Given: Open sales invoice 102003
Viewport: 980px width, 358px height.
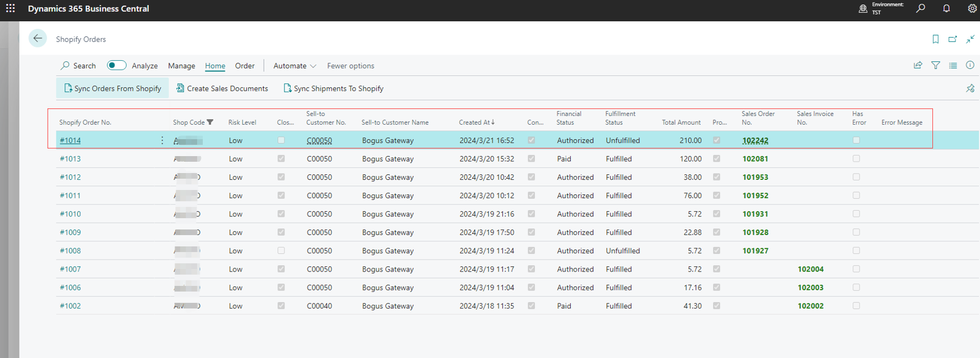Looking at the screenshot, I should [810, 287].
